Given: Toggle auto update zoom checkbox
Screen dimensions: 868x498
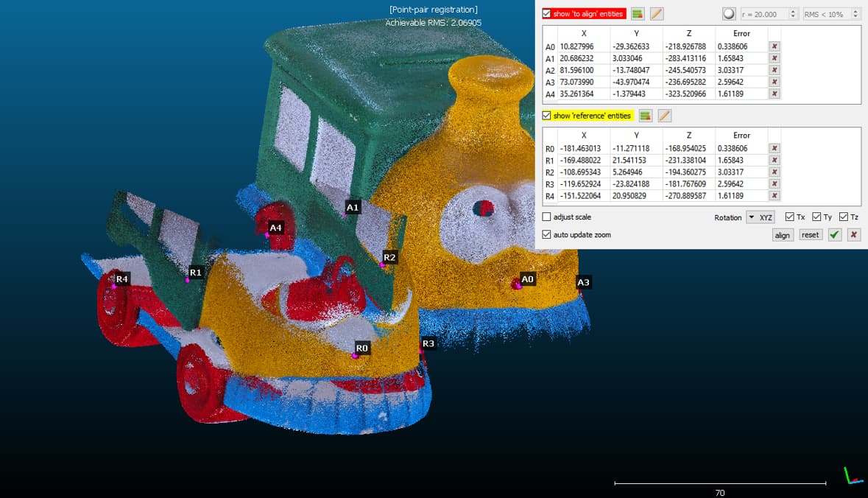Looking at the screenshot, I should pyautogui.click(x=546, y=234).
